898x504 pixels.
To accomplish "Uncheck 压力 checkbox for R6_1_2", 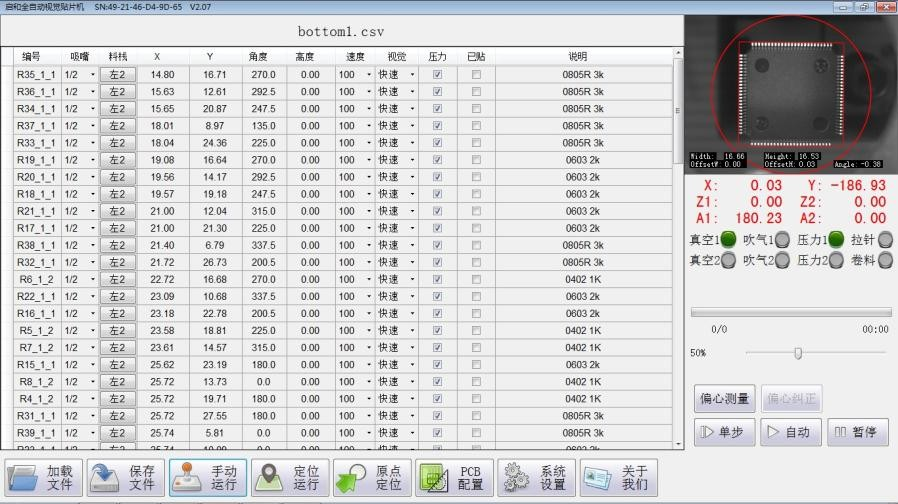I will 438,279.
